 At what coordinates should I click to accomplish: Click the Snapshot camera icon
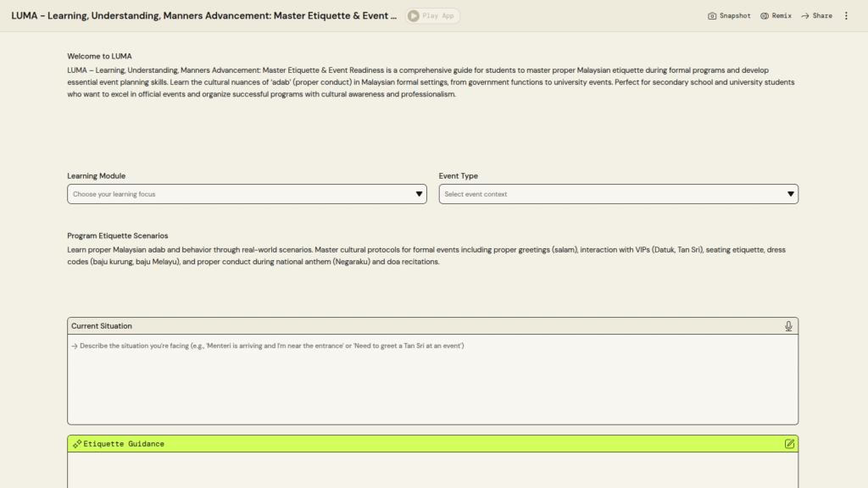712,16
